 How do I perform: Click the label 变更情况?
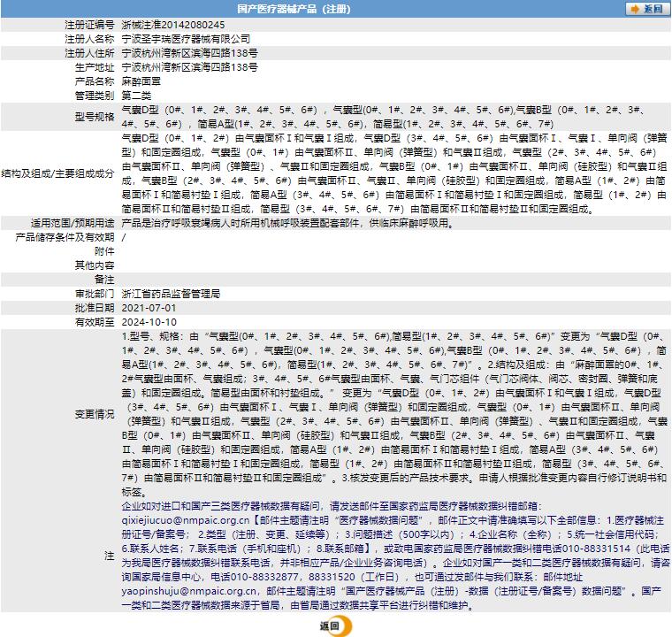[x=95, y=414]
